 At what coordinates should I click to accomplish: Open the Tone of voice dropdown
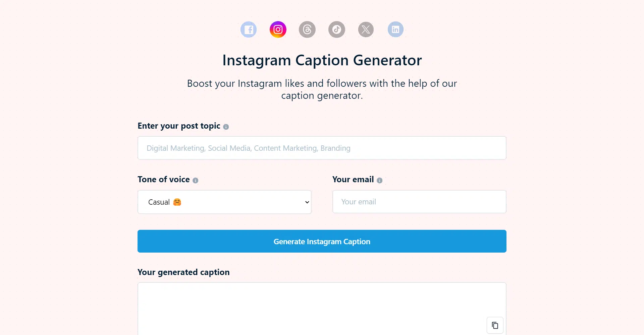tap(224, 202)
